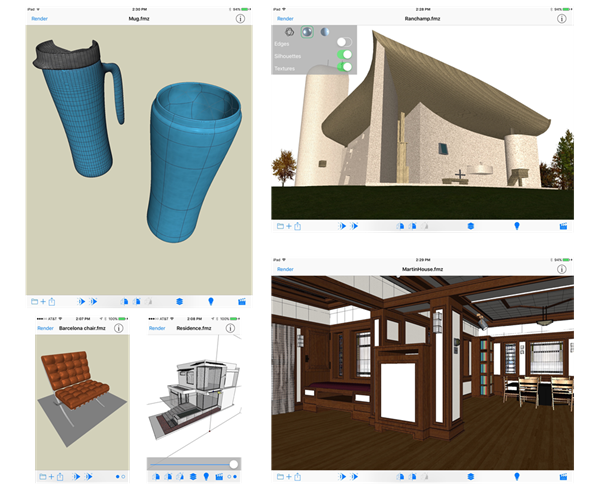This screenshot has width=609, height=490.
Task: Tap the first section-plane icon in Ronchamp.fmz toolbar
Action: (400, 226)
